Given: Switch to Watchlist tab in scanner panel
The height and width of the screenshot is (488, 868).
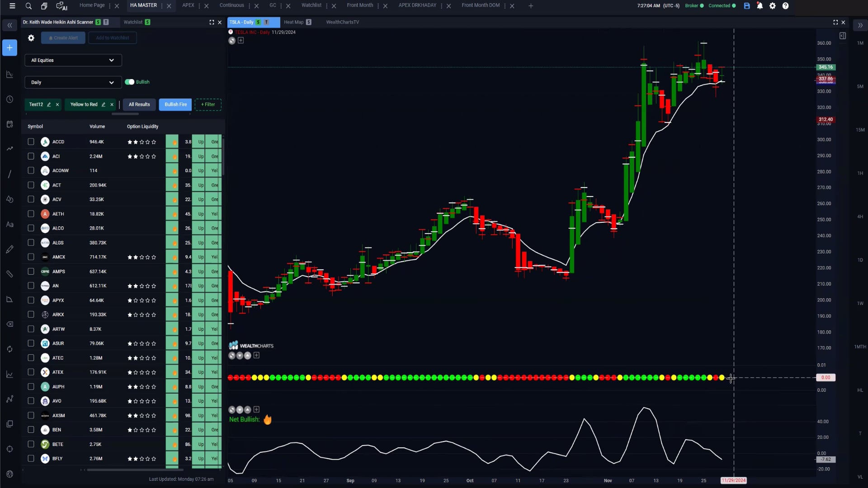Looking at the screenshot, I should tap(133, 22).
